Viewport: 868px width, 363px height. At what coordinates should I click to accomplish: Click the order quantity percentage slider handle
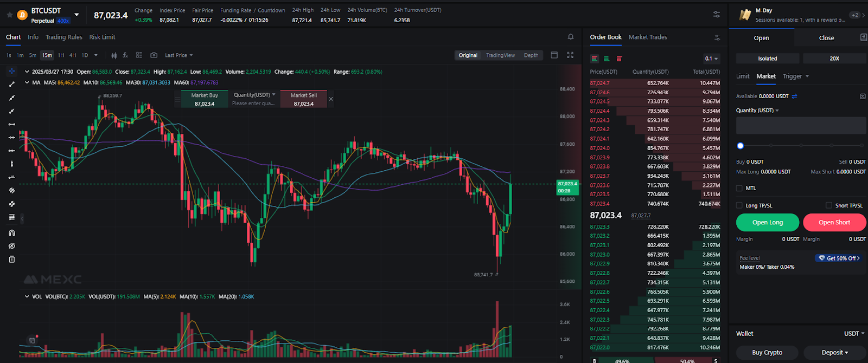[x=741, y=146]
